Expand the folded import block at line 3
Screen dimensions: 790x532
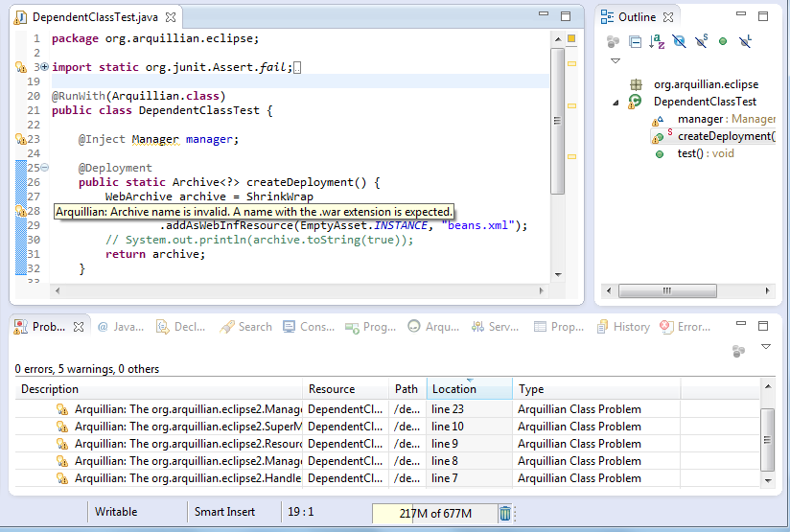click(44, 67)
